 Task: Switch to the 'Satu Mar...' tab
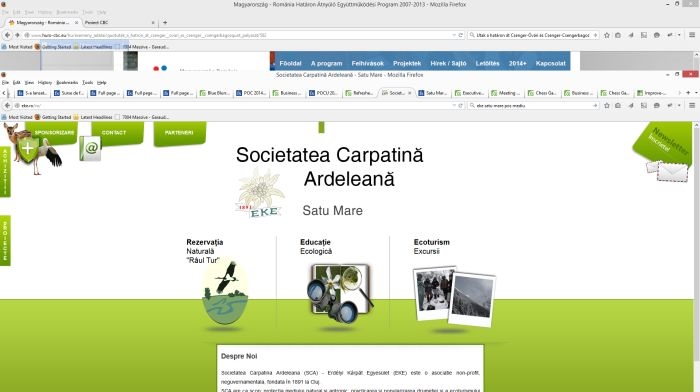pos(432,93)
